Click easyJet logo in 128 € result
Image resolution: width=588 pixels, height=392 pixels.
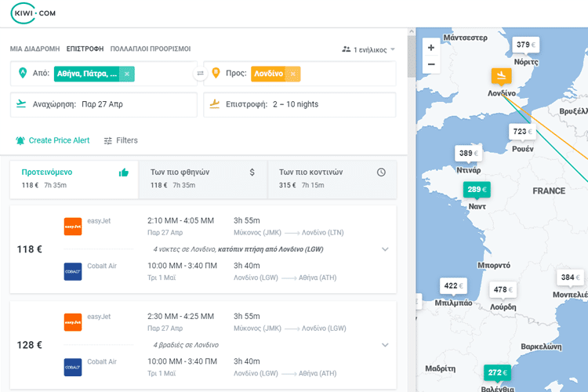pos(73,322)
